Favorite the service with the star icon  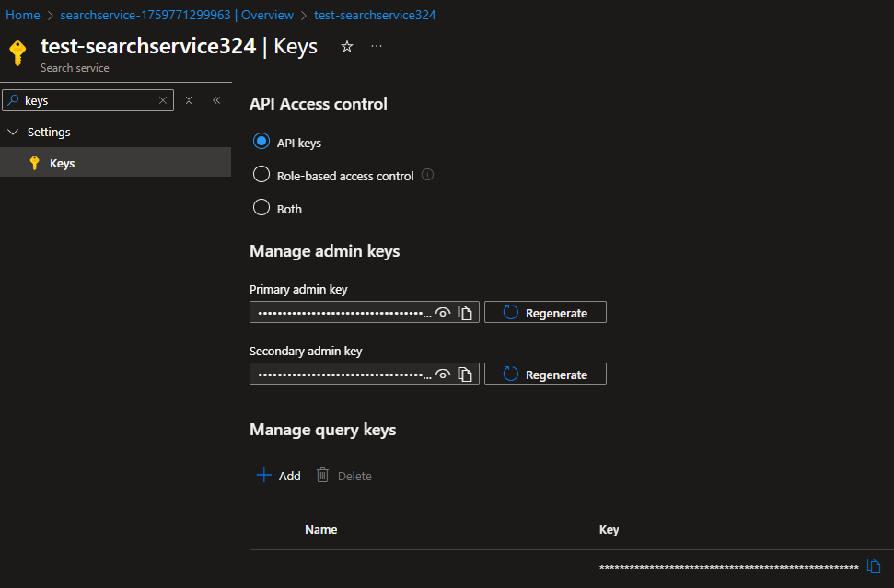point(347,47)
